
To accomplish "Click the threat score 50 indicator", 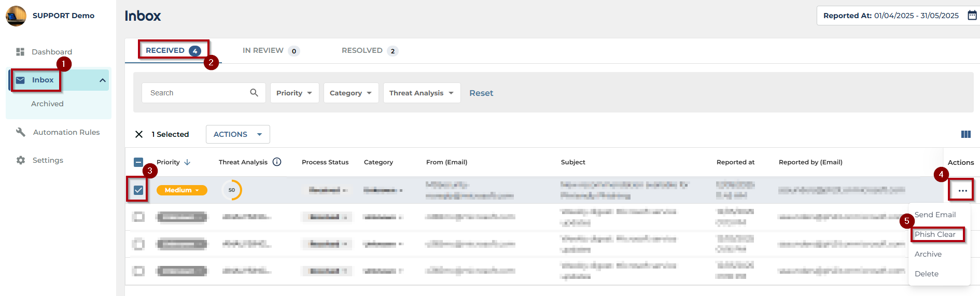I will (232, 190).
